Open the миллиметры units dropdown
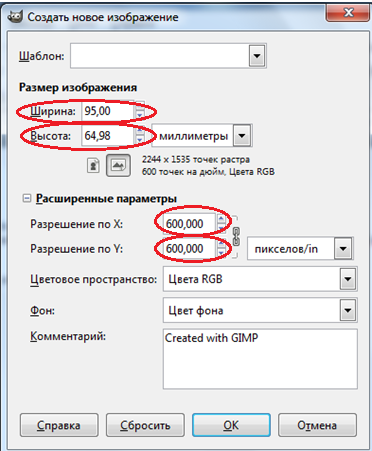Viewport: 372px width, 451px height. (242, 136)
